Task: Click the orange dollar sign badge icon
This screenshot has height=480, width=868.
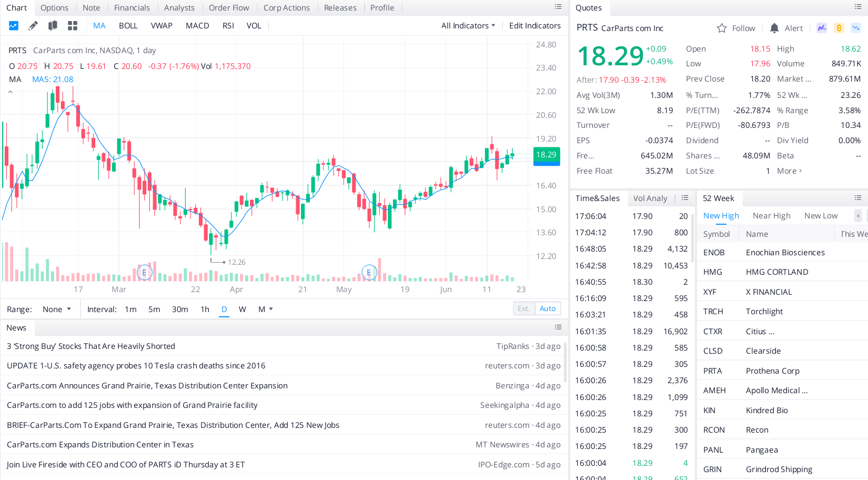Action: click(x=839, y=28)
